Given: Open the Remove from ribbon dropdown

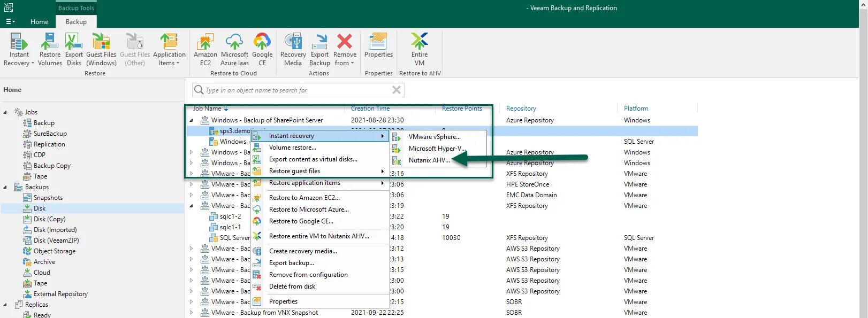Looking at the screenshot, I should pos(345,49).
